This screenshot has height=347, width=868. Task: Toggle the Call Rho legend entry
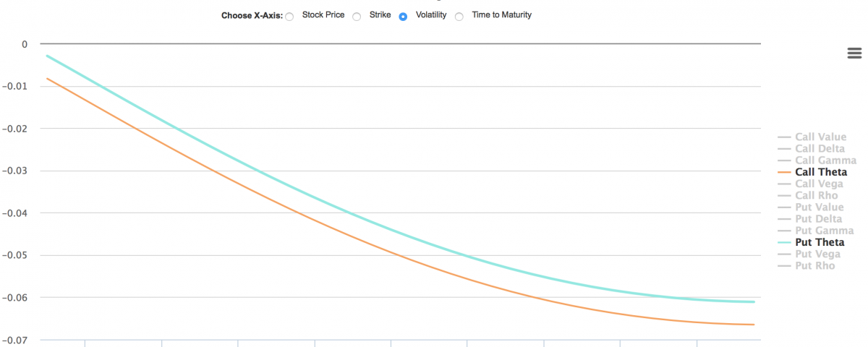[x=817, y=196]
